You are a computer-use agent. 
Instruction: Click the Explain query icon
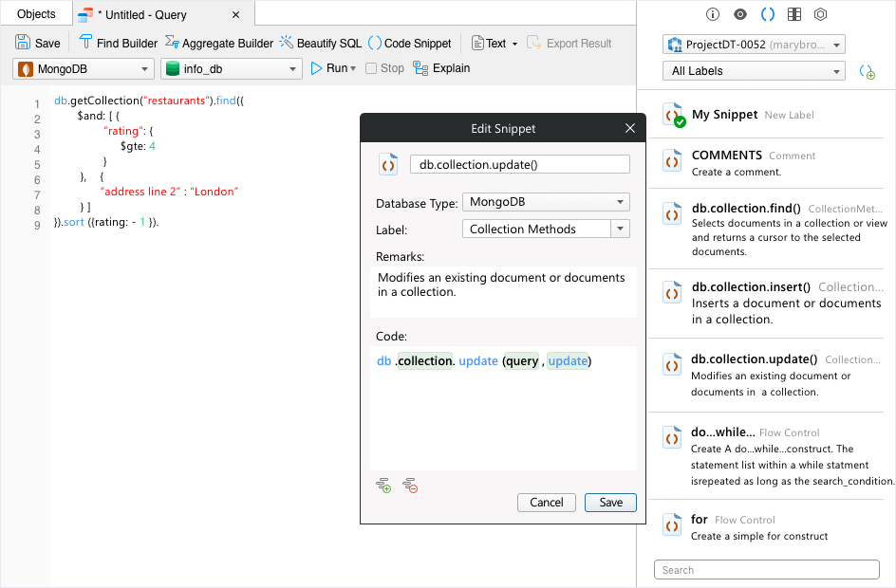(420, 68)
